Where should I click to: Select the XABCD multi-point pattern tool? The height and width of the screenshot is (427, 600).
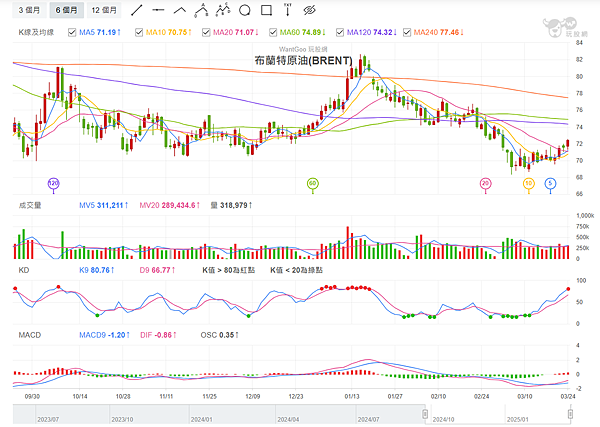point(223,10)
